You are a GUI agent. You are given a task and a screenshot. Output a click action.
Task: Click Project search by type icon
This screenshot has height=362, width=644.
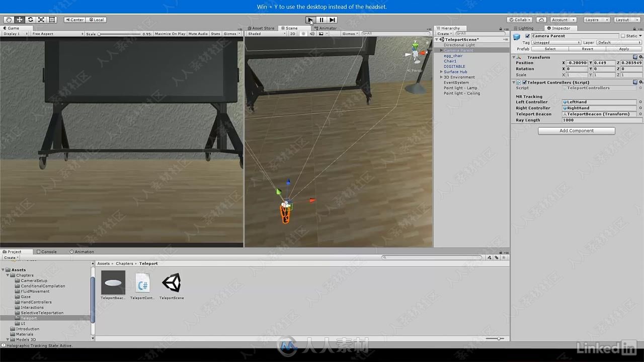pos(489,257)
